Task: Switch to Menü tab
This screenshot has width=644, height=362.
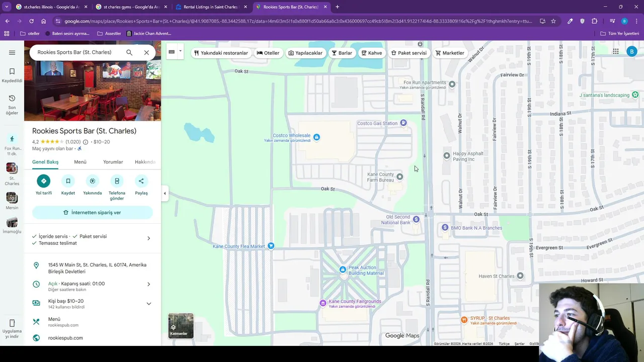Action: 80,162
